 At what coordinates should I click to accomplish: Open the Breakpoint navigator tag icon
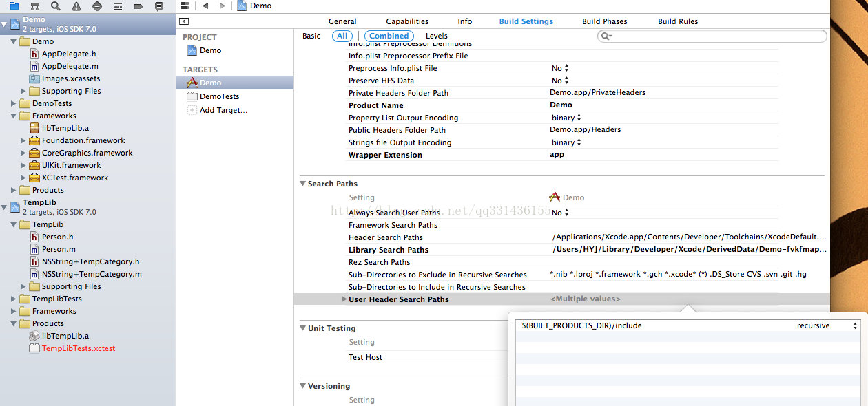[x=138, y=6]
